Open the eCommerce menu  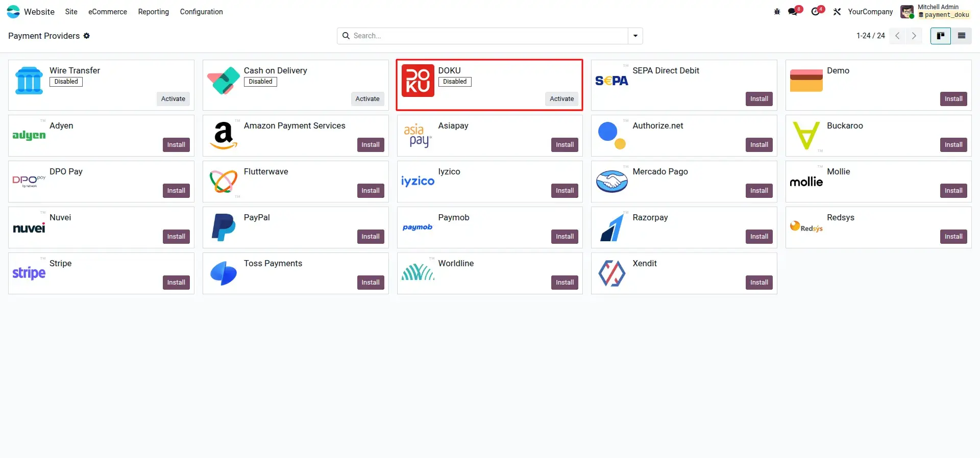coord(108,12)
